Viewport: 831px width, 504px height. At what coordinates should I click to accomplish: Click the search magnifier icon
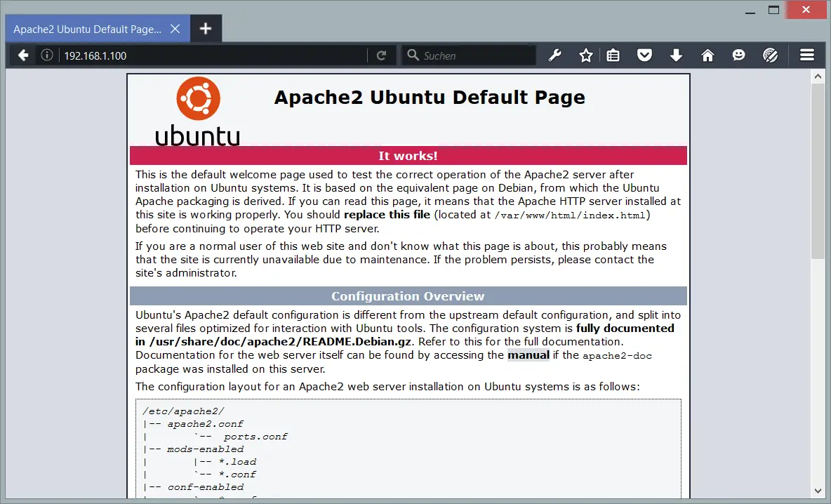click(413, 55)
